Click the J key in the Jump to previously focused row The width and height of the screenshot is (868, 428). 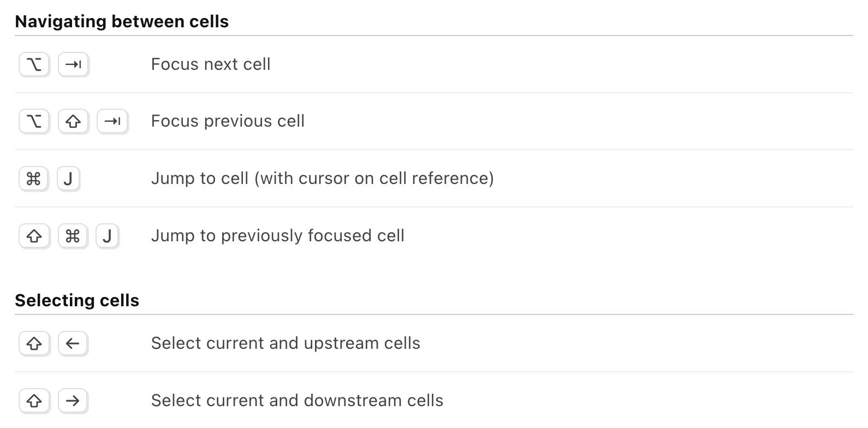[108, 236]
